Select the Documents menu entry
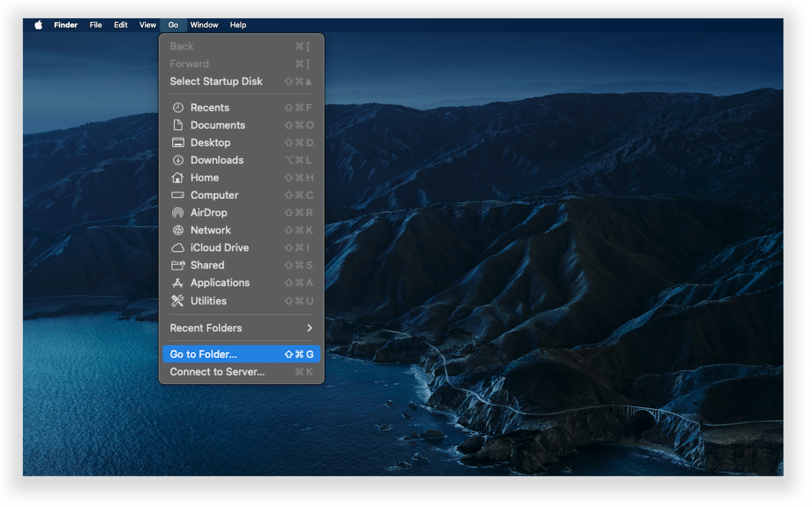 tap(242, 125)
